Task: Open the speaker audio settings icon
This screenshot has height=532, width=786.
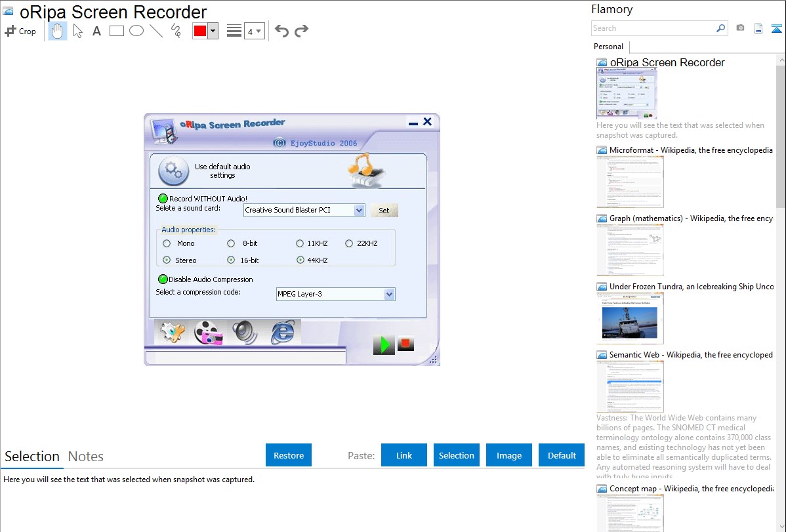Action: pyautogui.click(x=245, y=333)
